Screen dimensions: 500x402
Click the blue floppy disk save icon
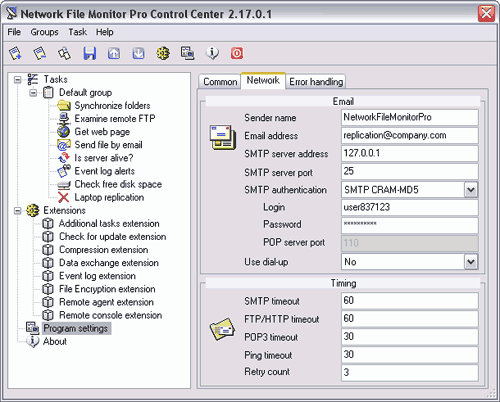(x=89, y=53)
